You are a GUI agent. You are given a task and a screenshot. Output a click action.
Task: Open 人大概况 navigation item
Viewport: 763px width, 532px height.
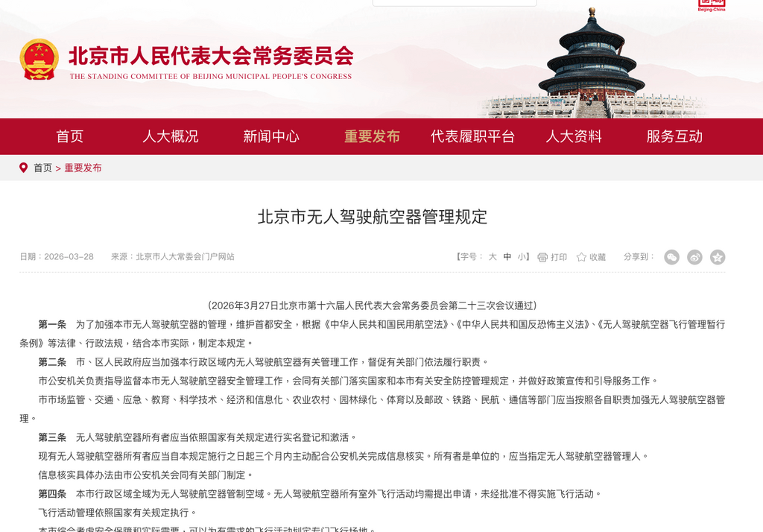coord(171,136)
